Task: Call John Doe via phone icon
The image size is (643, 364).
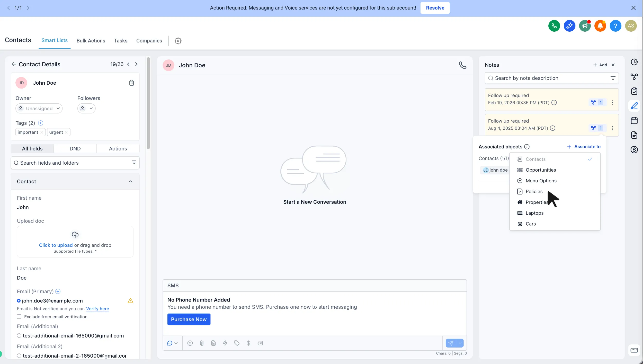Action: 462,65
